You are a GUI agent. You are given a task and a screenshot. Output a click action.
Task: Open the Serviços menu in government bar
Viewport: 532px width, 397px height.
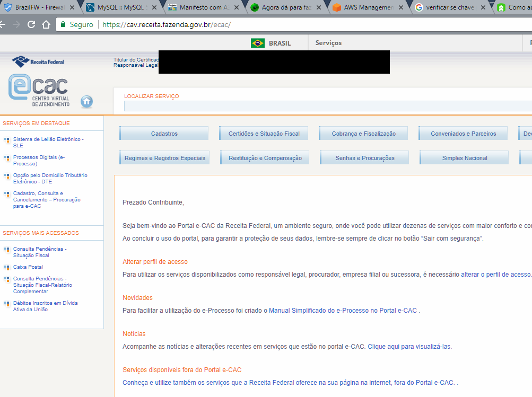click(x=328, y=43)
